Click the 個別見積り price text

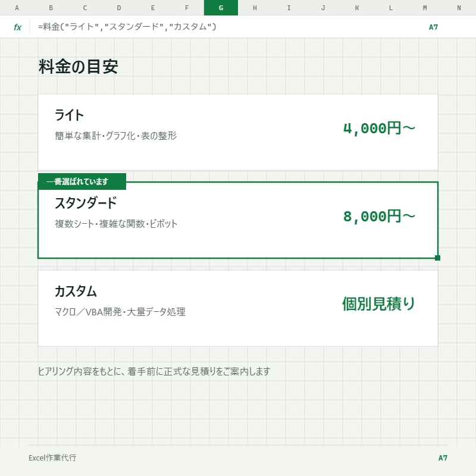click(x=378, y=303)
